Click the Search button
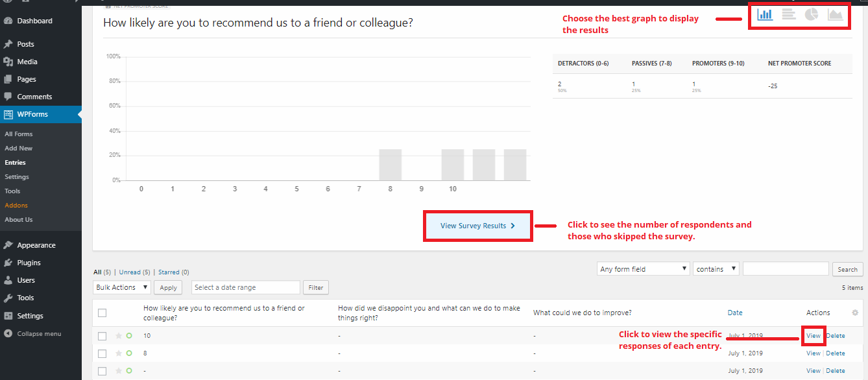Image resolution: width=868 pixels, height=380 pixels. point(847,269)
